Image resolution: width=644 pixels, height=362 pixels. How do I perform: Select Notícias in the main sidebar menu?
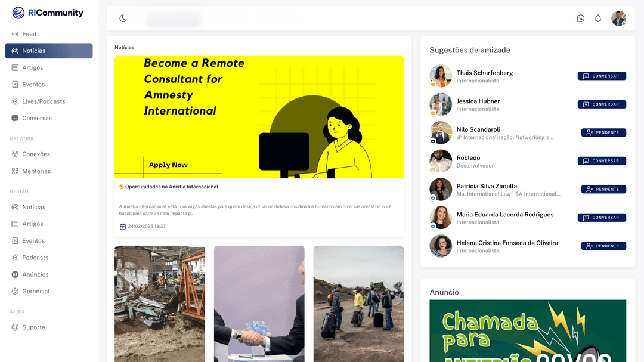pos(49,51)
